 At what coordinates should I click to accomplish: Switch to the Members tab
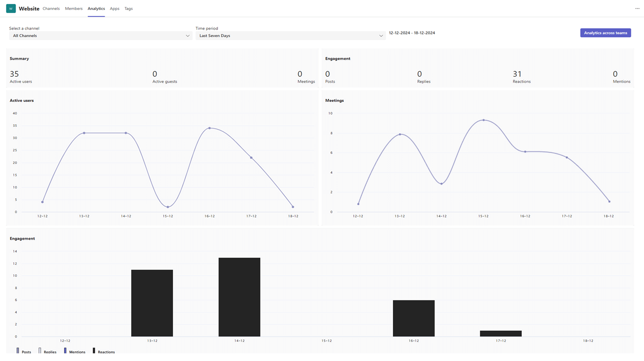pos(74,9)
